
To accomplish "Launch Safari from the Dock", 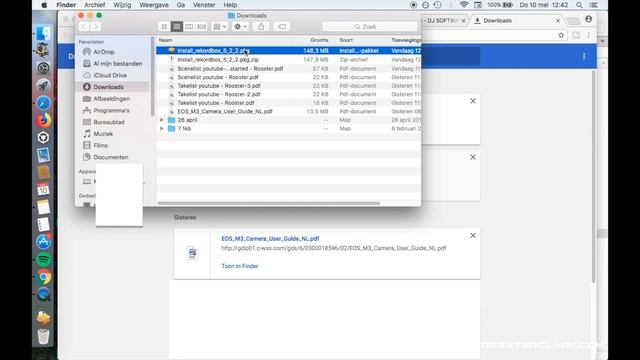I will (43, 103).
